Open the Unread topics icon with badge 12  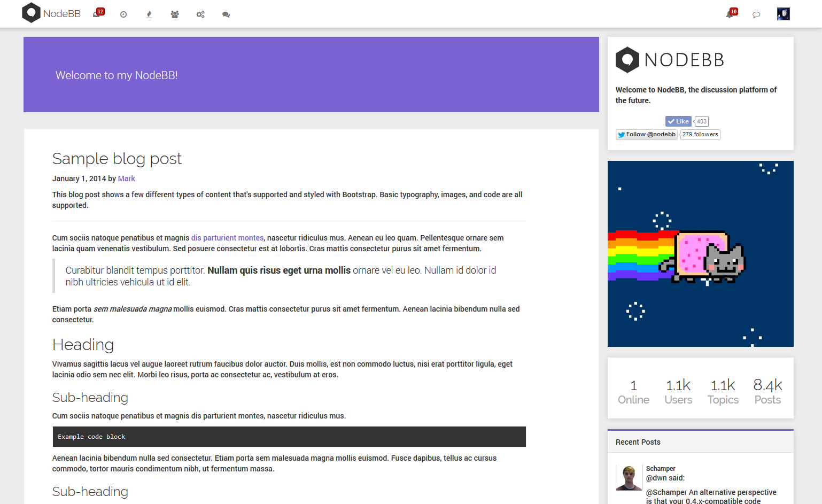(96, 14)
